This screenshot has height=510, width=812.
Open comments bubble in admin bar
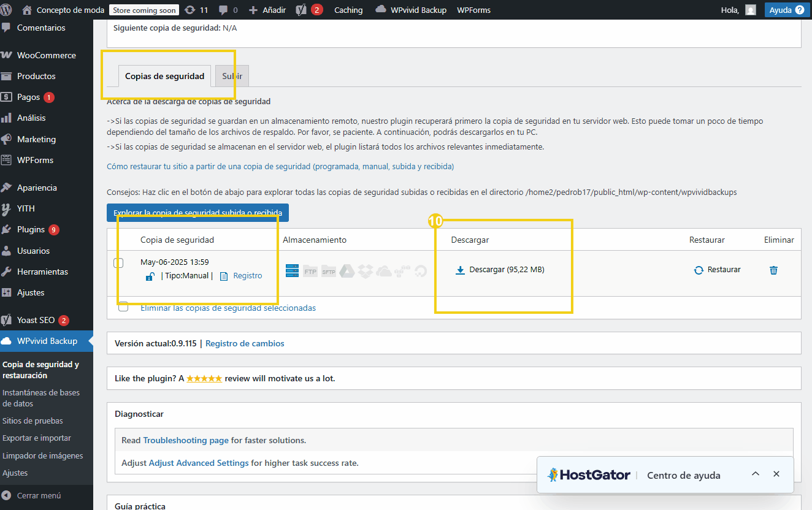[x=228, y=10]
